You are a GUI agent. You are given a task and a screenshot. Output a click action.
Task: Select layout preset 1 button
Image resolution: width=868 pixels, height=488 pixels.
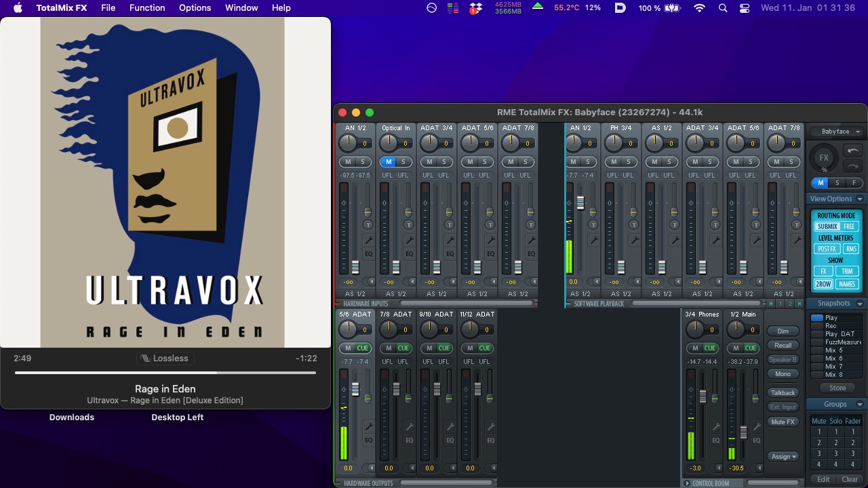click(781, 304)
